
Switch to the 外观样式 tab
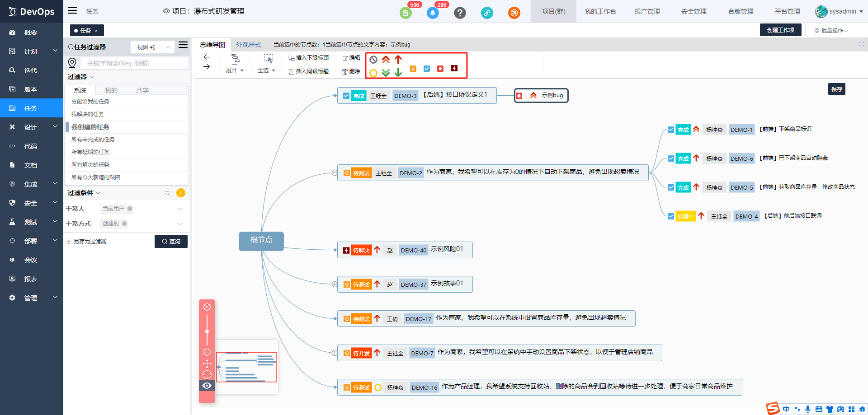(249, 45)
